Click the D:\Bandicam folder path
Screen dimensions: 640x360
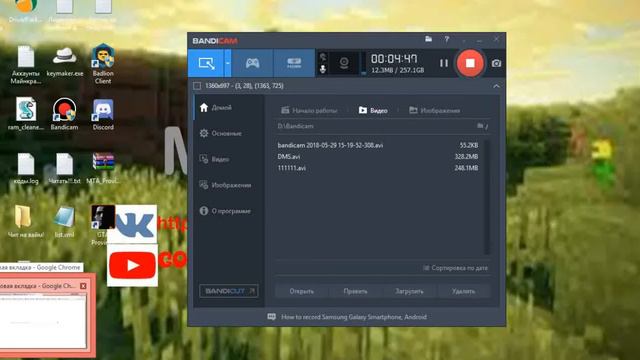296,126
